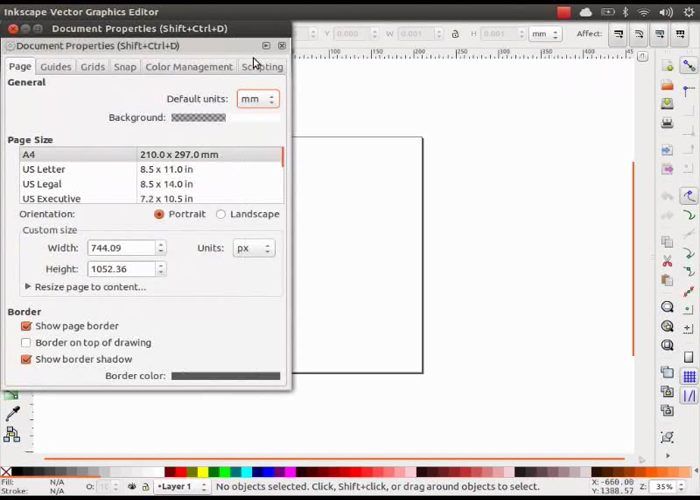Image resolution: width=700 pixels, height=500 pixels.
Task: Select Landscape orientation
Action: point(221,214)
